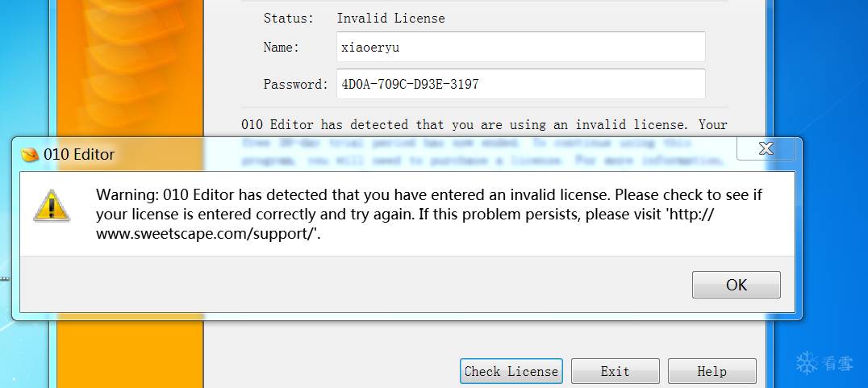Viewport: 868px width, 388px height.
Task: Click OK in the warning dialog
Action: [736, 285]
